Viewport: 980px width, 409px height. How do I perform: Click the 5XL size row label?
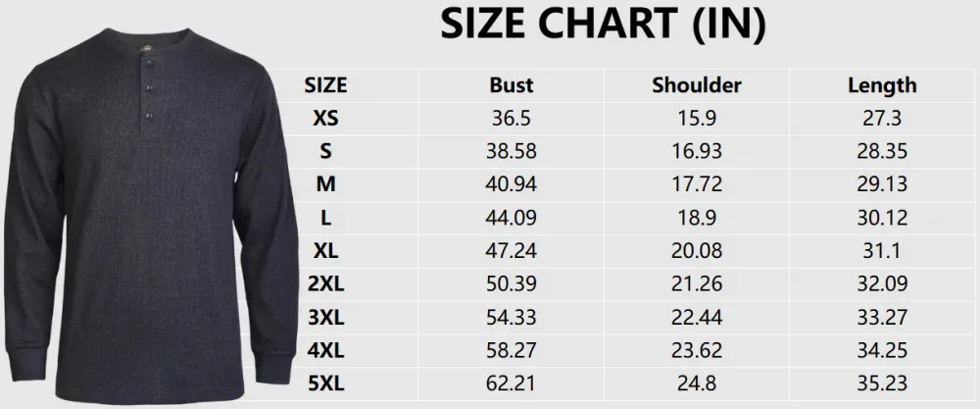pyautogui.click(x=325, y=383)
